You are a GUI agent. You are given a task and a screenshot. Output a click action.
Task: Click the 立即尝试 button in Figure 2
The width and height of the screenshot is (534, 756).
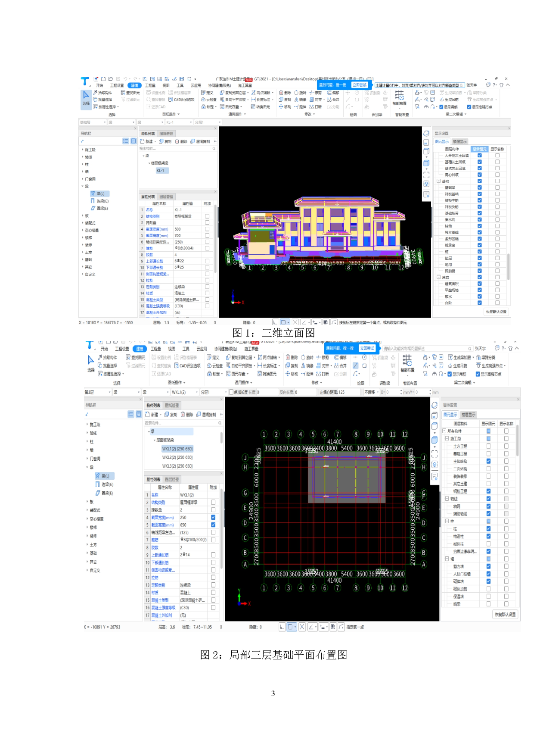click(x=367, y=348)
